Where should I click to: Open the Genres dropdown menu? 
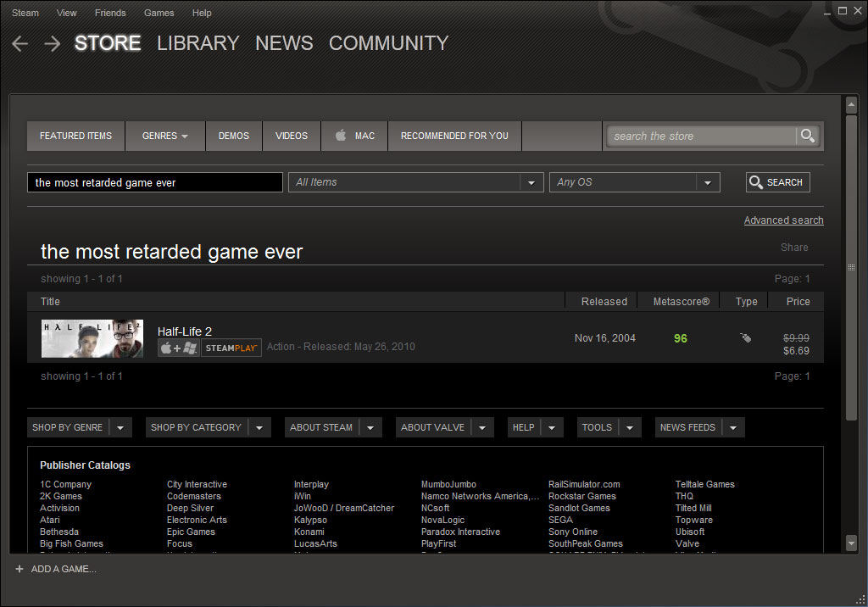point(164,136)
